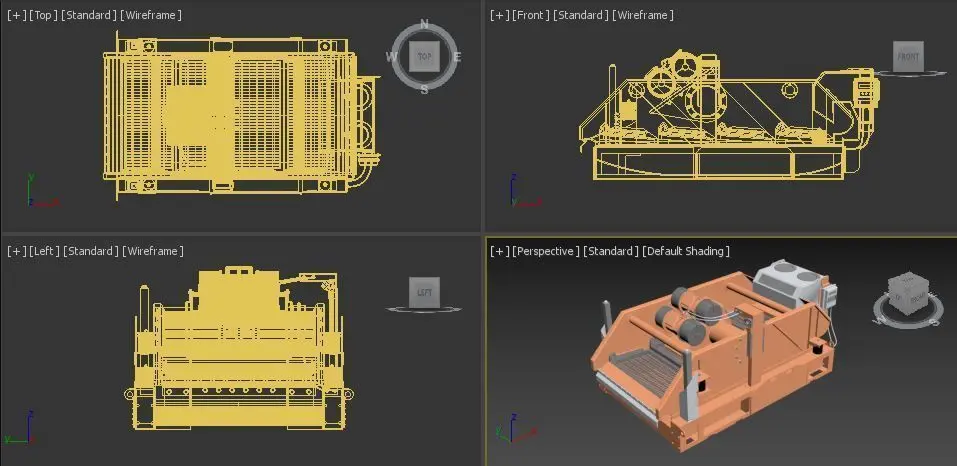Screen dimensions: 957x466
Task: Open the [+] menu in Front viewport
Action: (x=500, y=15)
